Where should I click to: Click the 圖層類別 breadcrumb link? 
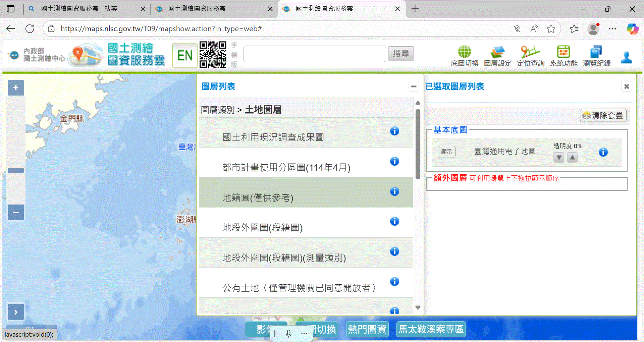(218, 110)
